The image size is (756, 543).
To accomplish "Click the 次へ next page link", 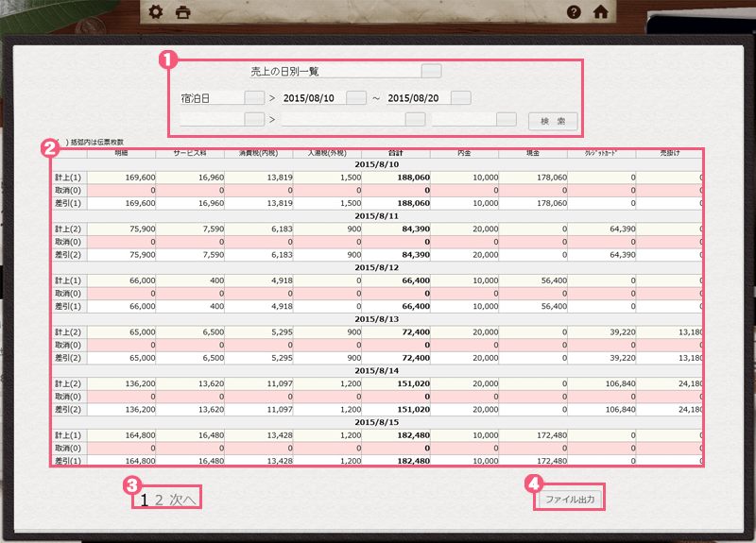I will (182, 501).
